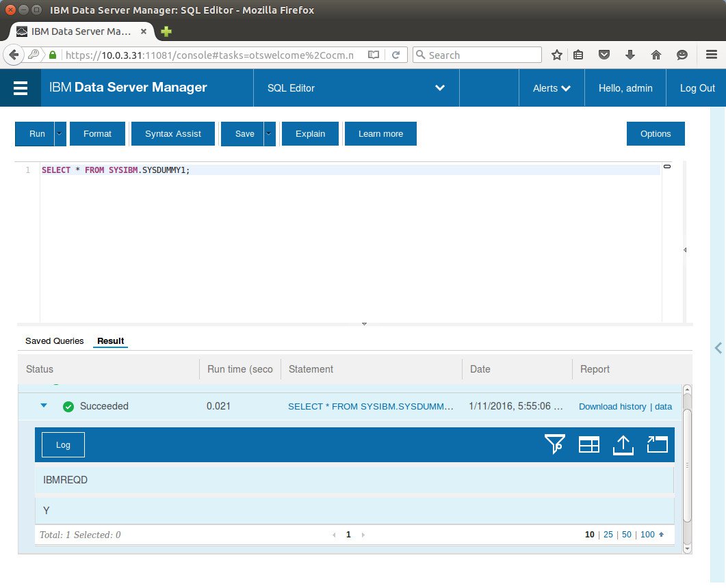
Task: Open the hamburger navigation menu
Action: [21, 88]
